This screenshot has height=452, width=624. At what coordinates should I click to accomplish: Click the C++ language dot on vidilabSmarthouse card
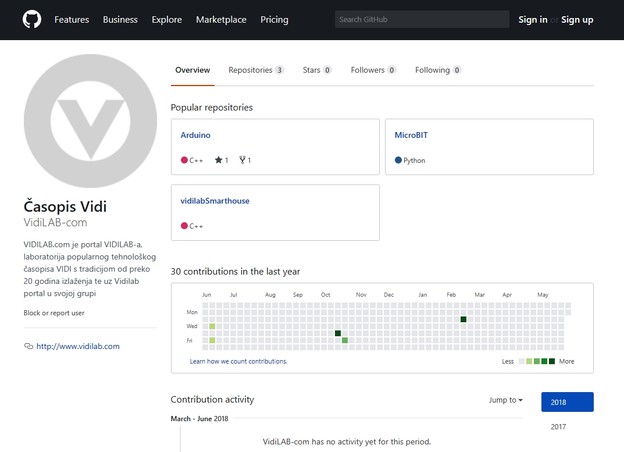(x=184, y=226)
